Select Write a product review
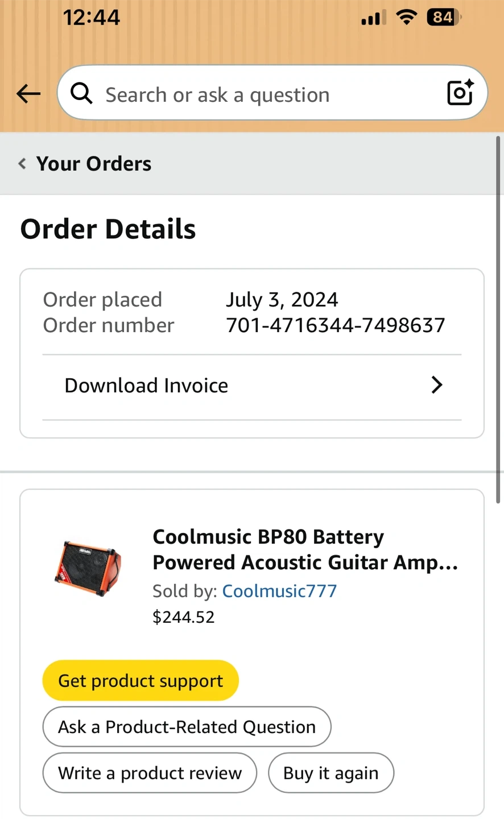Screen dimensions: 504x819 [150, 773]
